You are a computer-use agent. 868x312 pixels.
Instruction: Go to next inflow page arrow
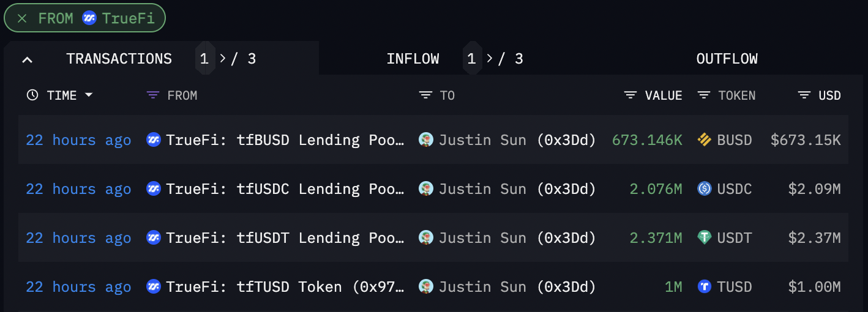(x=490, y=59)
